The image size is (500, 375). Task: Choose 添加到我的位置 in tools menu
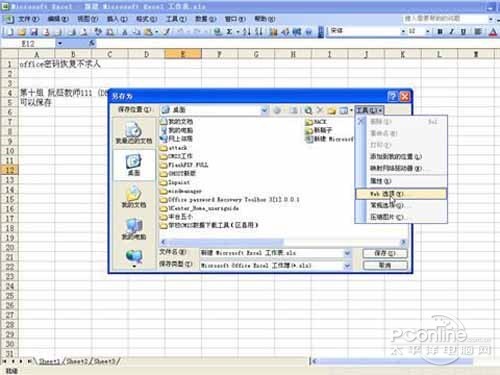[401, 156]
